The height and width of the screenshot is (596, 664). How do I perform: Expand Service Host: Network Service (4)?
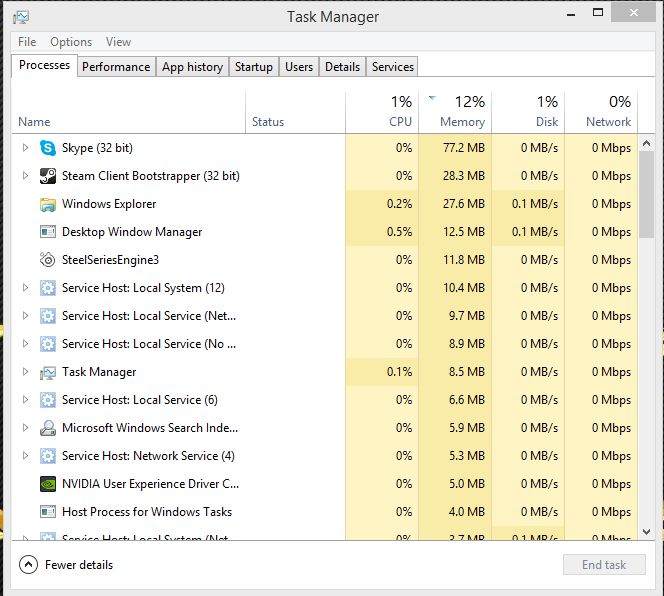click(25, 455)
